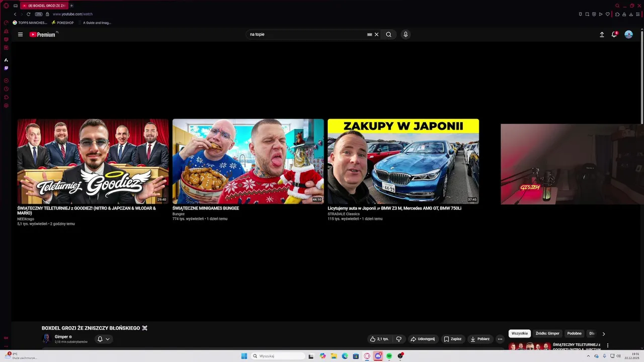The image size is (644, 362).
Task: Open YouTube upload/create icon
Action: coord(602,35)
